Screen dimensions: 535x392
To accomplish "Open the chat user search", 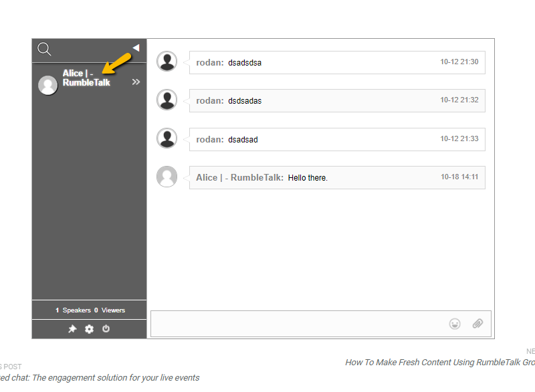I will pyautogui.click(x=44, y=50).
